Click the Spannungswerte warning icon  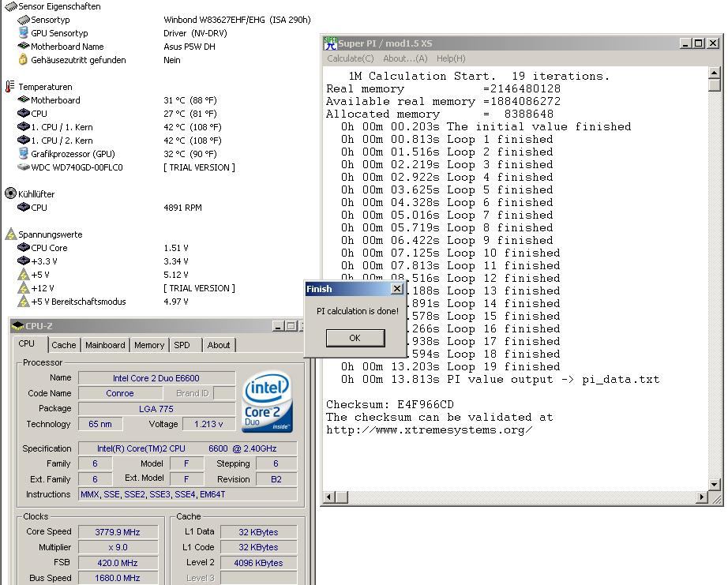(x=11, y=234)
